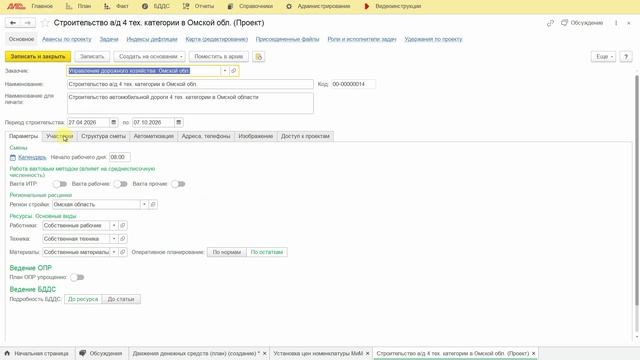
Task: Switch to the Изображение tab
Action: coord(256,136)
